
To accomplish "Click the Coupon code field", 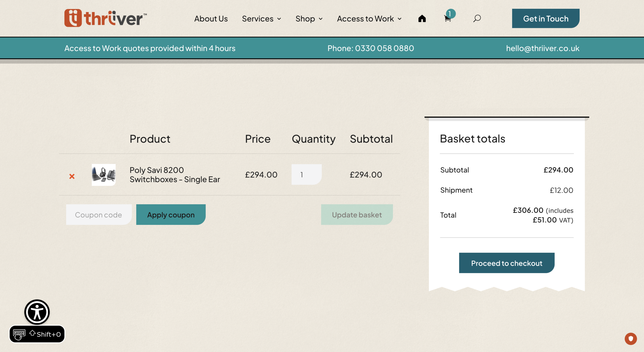I will 99,214.
